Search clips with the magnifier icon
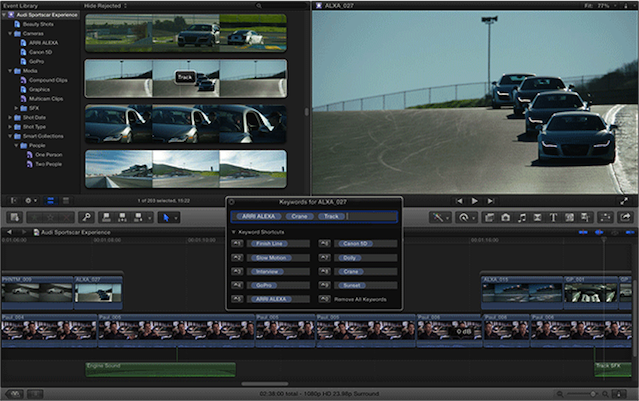 (x=259, y=6)
